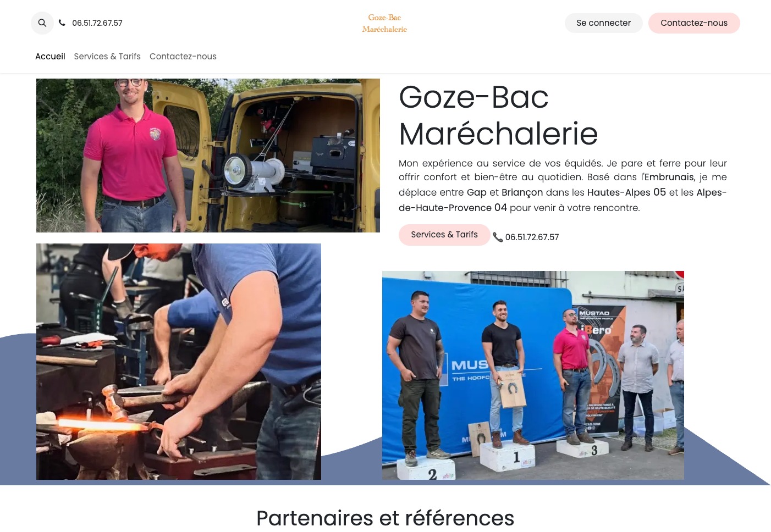Click the Se connecter button
This screenshot has width=771, height=532.
(603, 23)
